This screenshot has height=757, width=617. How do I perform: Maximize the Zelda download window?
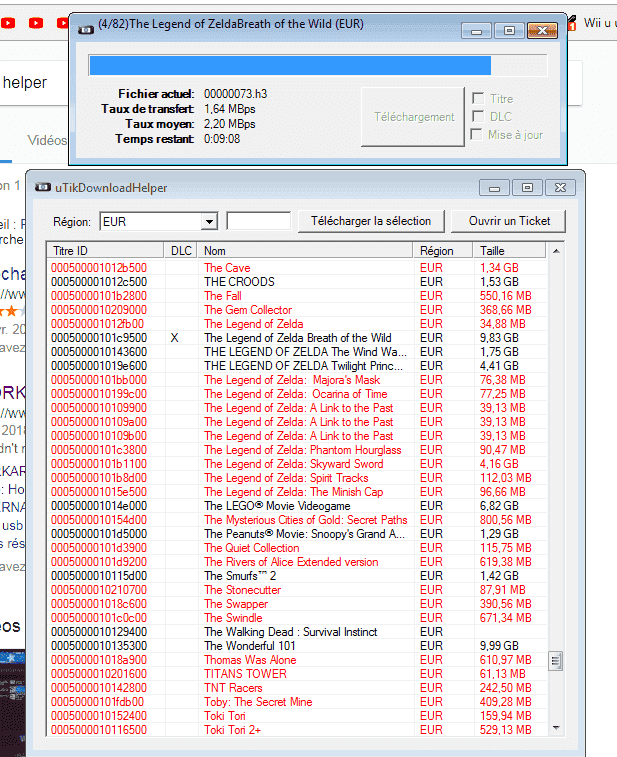click(509, 30)
